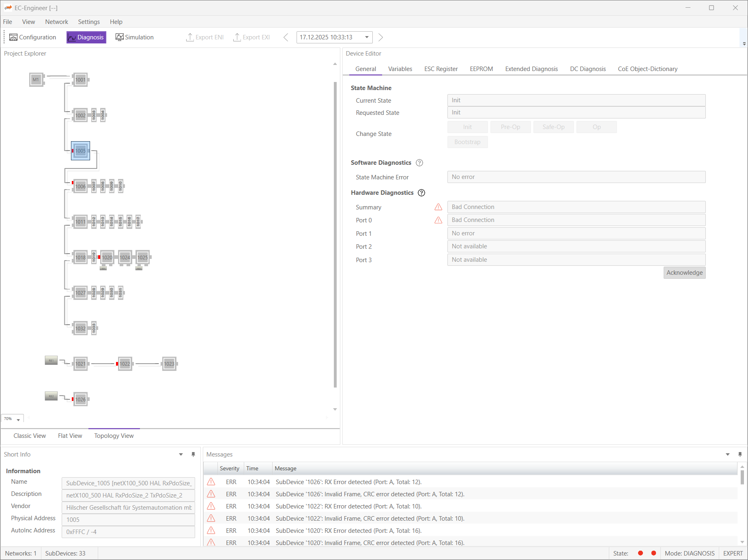748x560 pixels.
Task: Go to previous timestamp with left arrow
Action: (286, 37)
